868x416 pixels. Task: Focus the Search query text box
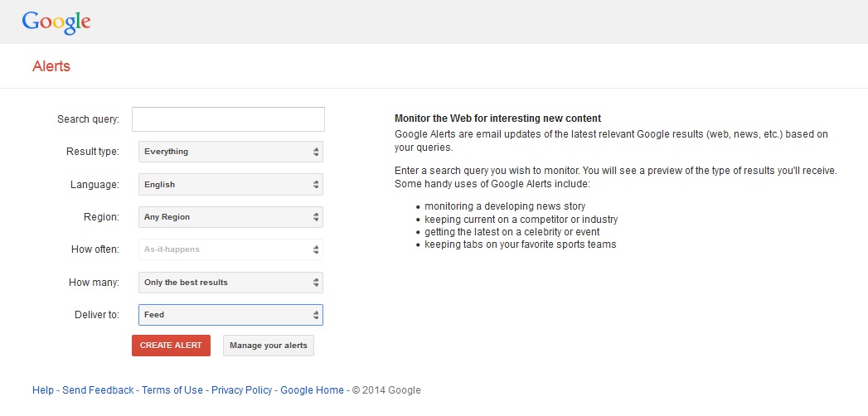coord(228,119)
